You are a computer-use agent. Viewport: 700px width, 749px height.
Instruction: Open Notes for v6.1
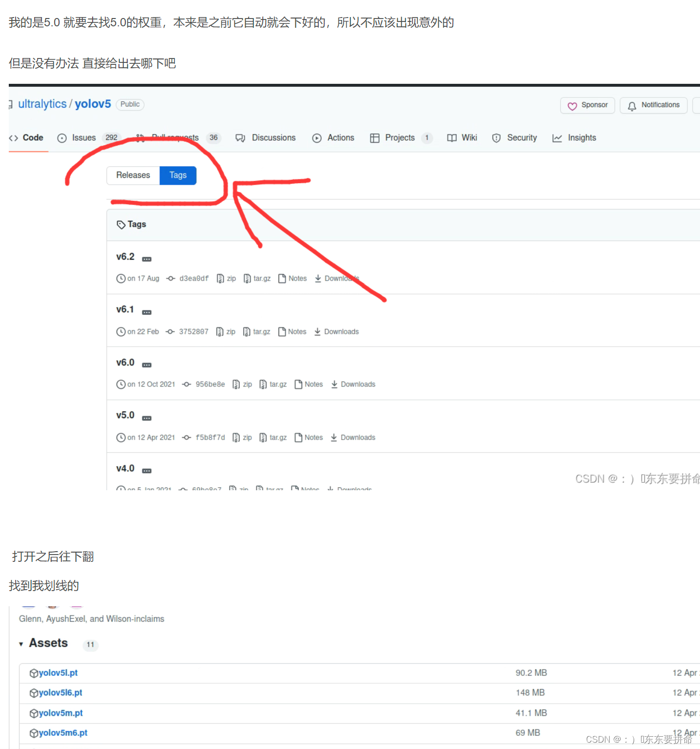click(x=292, y=332)
